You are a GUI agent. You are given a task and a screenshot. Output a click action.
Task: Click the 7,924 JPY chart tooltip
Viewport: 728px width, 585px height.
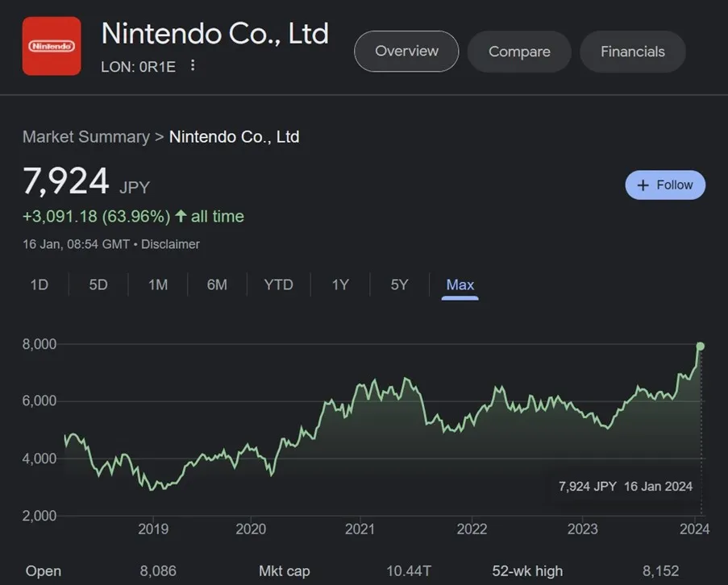(x=625, y=486)
